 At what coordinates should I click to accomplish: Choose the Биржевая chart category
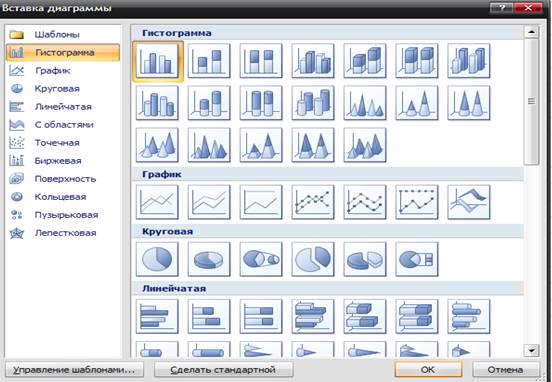pos(63,161)
